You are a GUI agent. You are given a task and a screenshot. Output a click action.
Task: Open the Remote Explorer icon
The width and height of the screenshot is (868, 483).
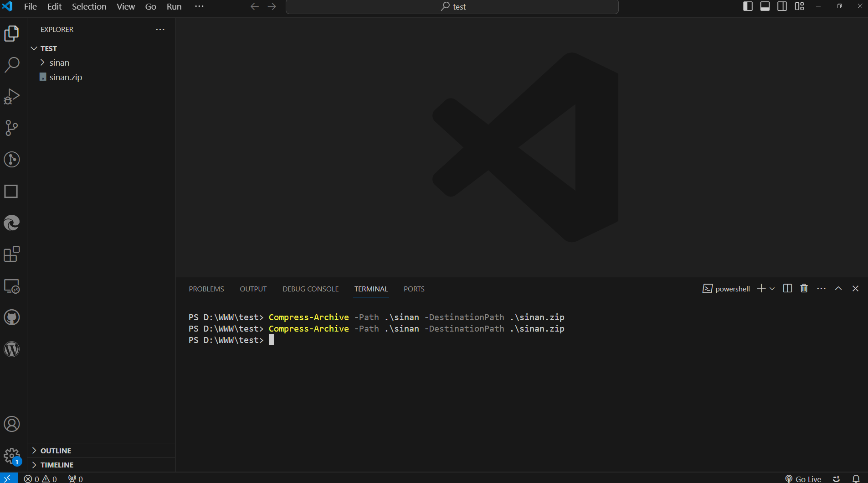[11, 286]
